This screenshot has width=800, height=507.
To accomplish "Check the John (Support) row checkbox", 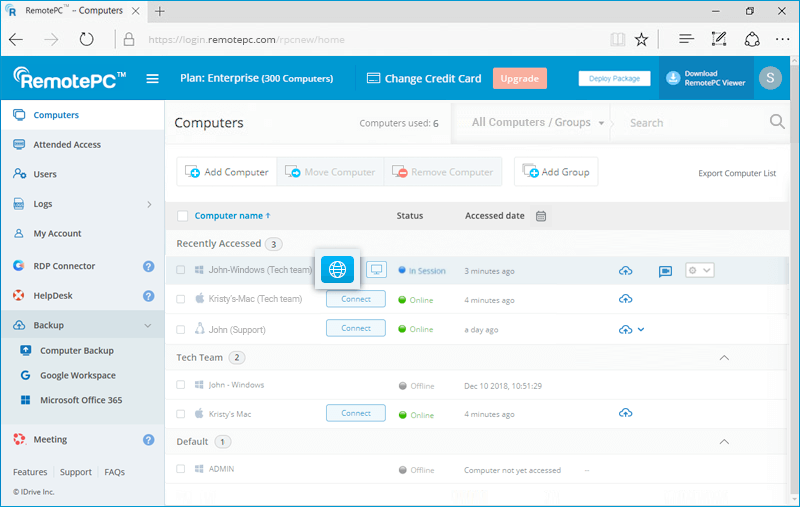I will 181,329.
